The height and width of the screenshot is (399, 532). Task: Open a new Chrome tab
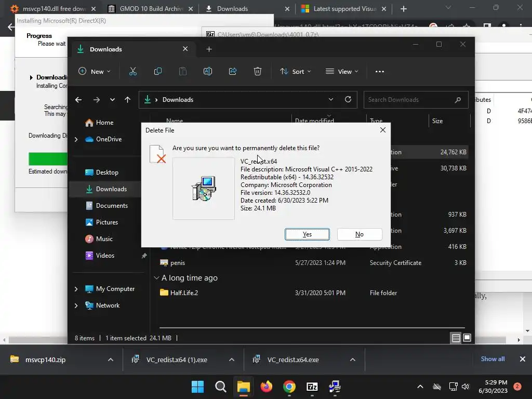[x=403, y=9]
